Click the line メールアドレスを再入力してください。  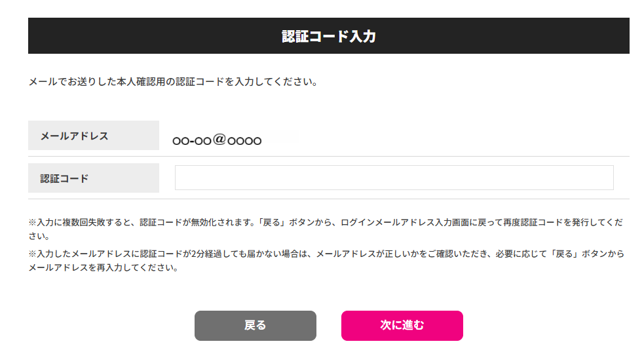(104, 268)
